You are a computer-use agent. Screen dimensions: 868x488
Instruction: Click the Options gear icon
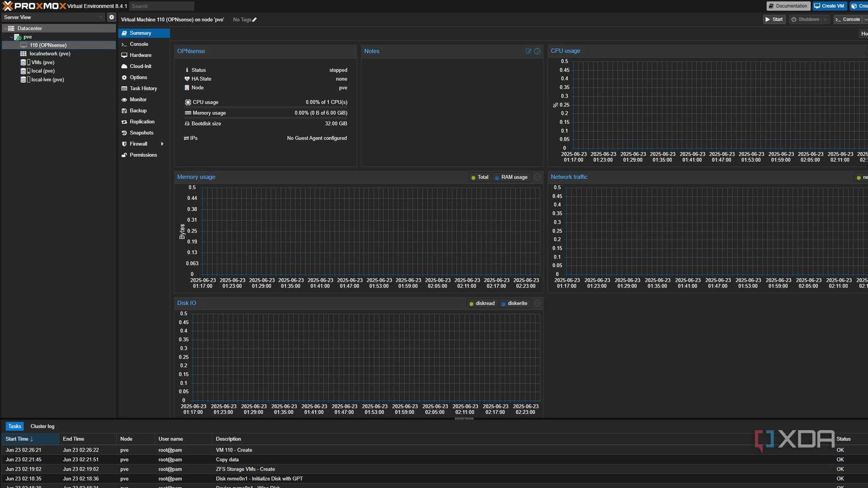[124, 77]
